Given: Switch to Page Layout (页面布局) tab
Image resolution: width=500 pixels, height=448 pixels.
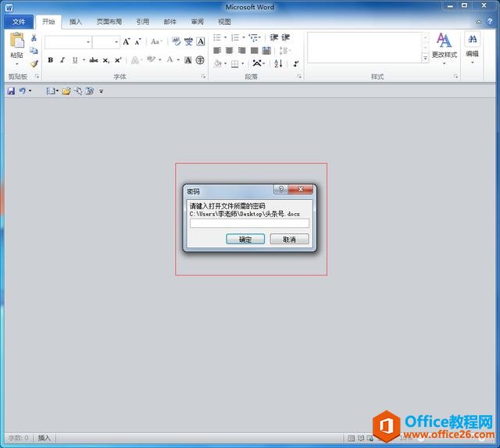Looking at the screenshot, I should (x=109, y=22).
